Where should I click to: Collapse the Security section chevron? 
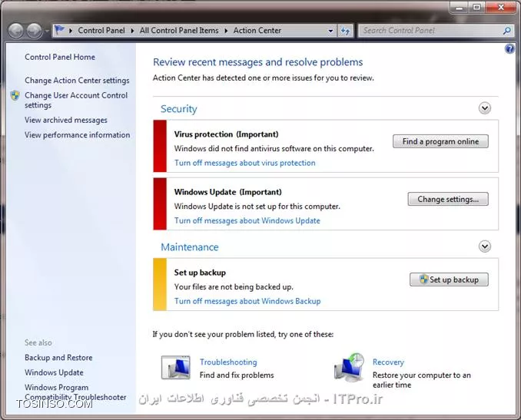485,108
